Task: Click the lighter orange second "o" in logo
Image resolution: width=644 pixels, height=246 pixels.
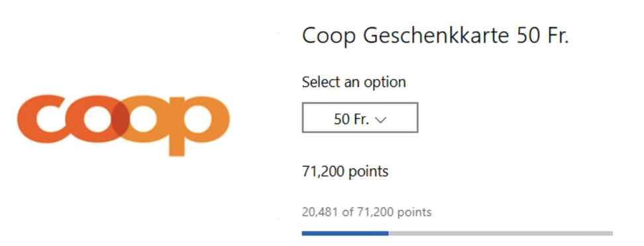Action: pos(142,119)
